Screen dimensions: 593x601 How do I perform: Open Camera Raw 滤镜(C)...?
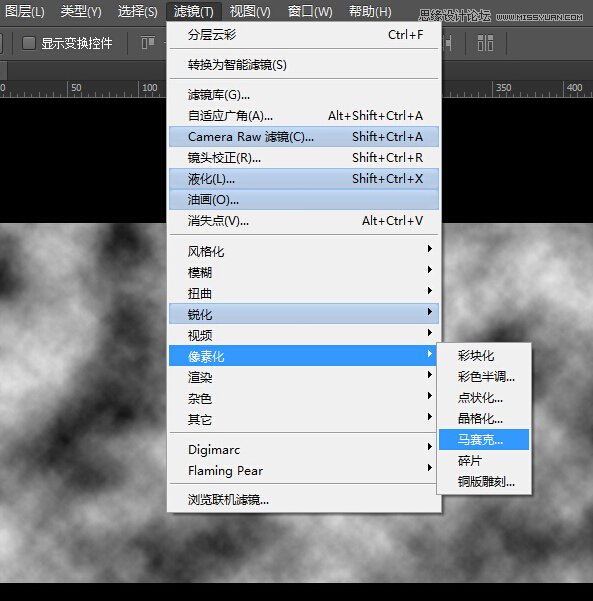304,137
